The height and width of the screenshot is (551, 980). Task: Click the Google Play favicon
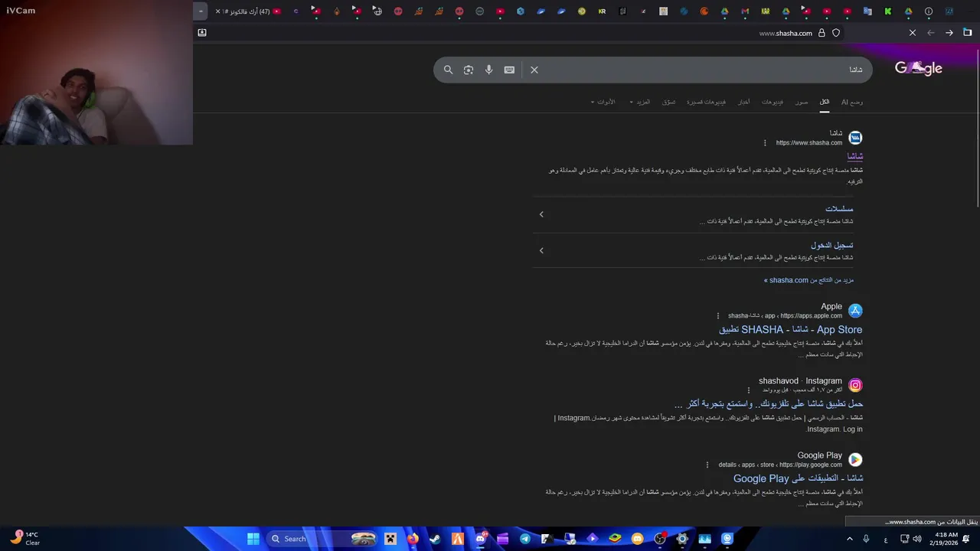point(855,459)
